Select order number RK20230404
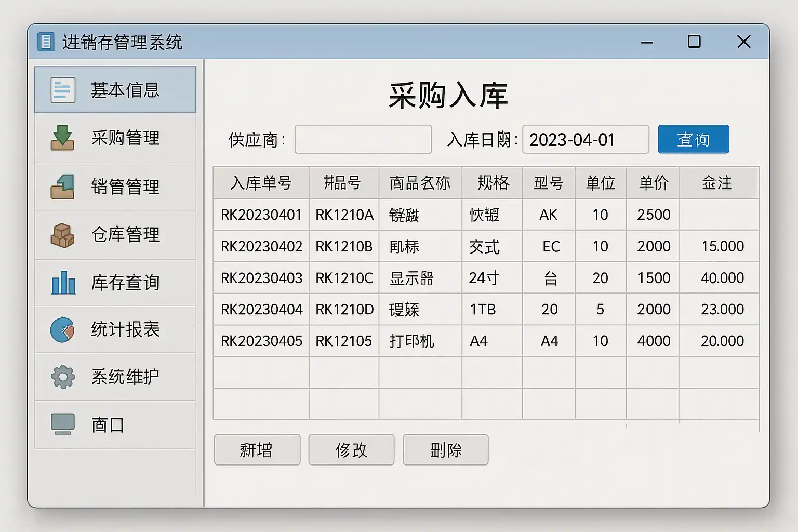The image size is (798, 532). click(x=261, y=310)
